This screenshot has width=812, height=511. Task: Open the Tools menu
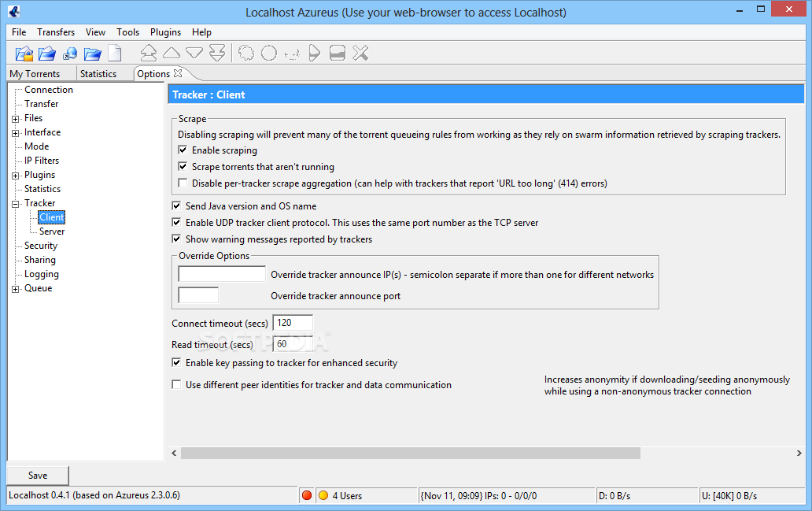[128, 32]
